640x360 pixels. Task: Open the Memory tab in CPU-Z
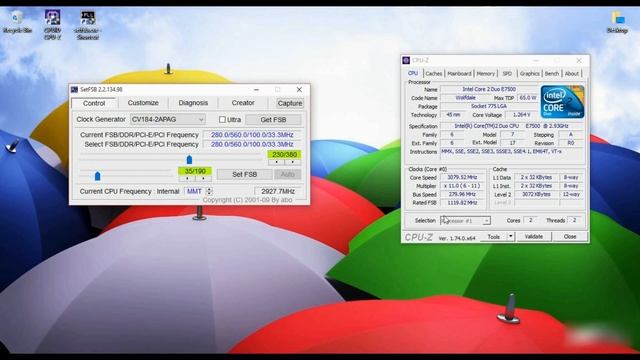click(485, 73)
